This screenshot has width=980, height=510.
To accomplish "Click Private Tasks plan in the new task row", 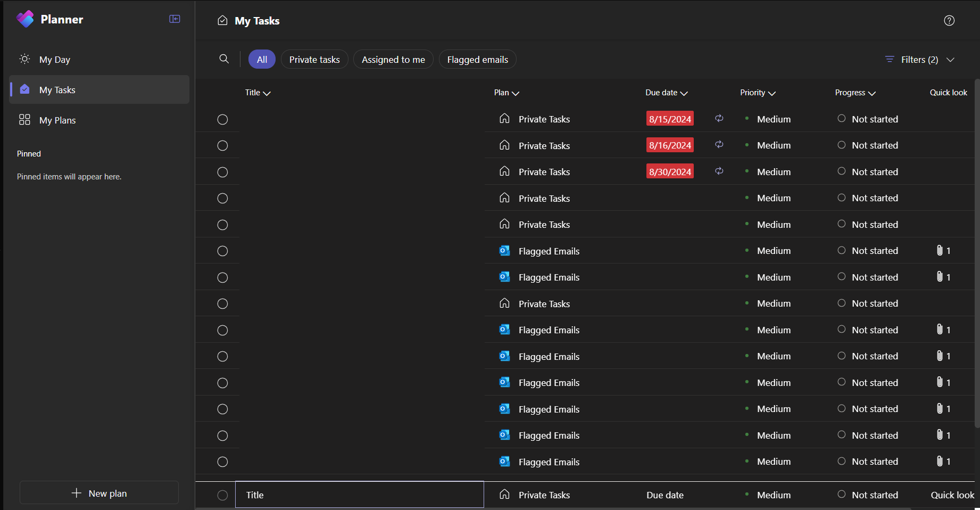I will [544, 495].
